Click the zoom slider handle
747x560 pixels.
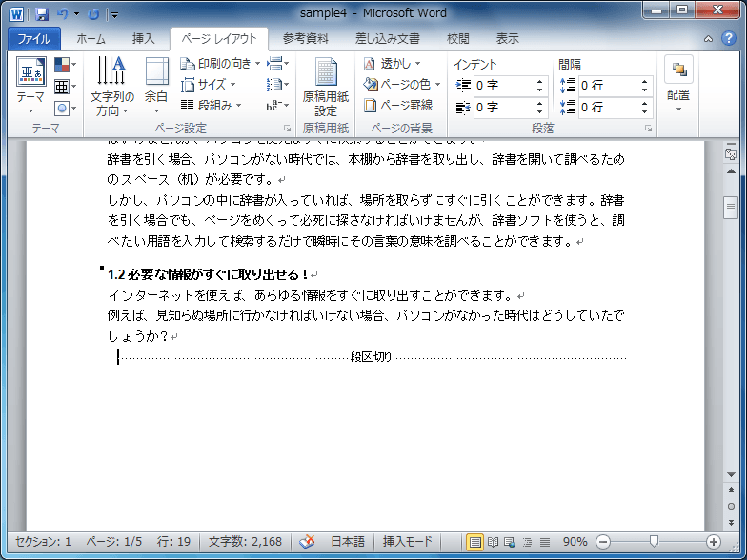coord(654,541)
